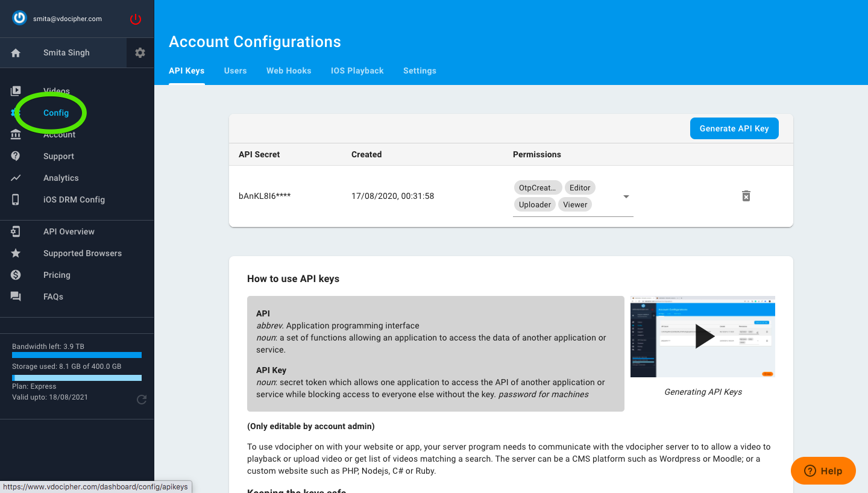This screenshot has height=493, width=868.
Task: Click the bandwidth left progress bar
Action: click(77, 355)
